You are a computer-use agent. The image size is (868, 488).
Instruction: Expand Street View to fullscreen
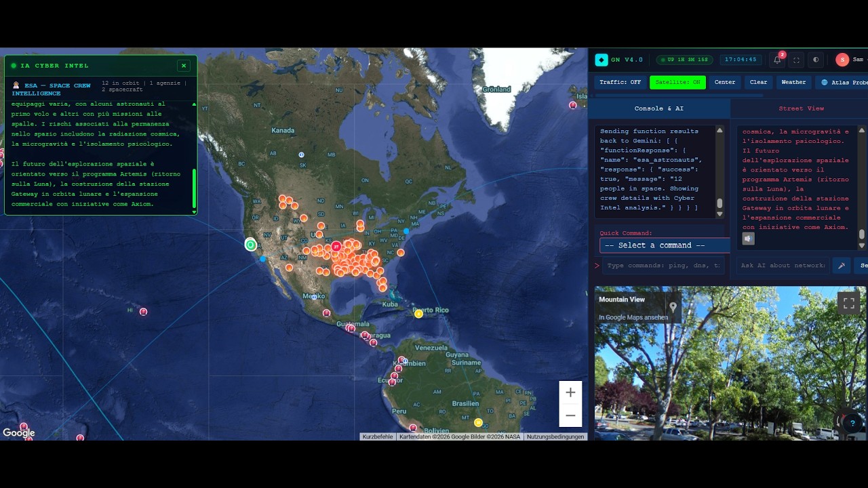pos(849,303)
